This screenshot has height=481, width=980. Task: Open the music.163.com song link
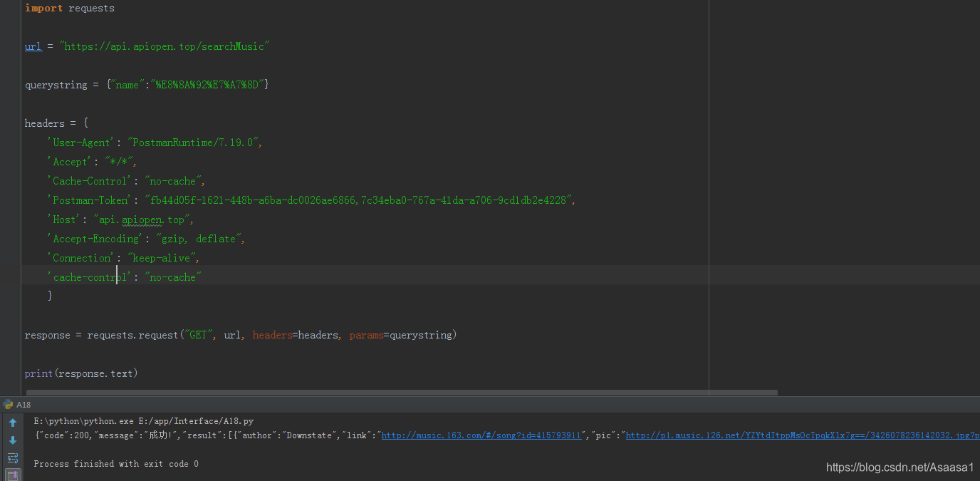tap(481, 435)
